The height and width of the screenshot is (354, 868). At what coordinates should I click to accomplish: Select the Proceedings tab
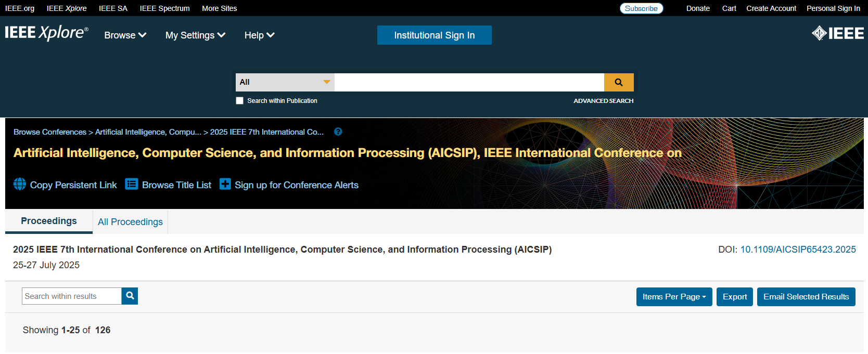[49, 221]
